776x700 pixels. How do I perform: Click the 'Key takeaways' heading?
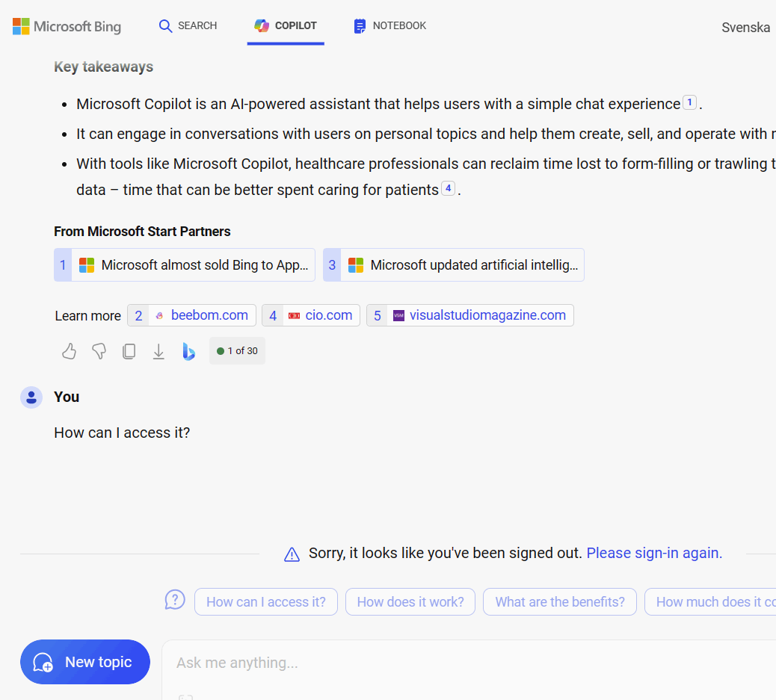pos(103,66)
